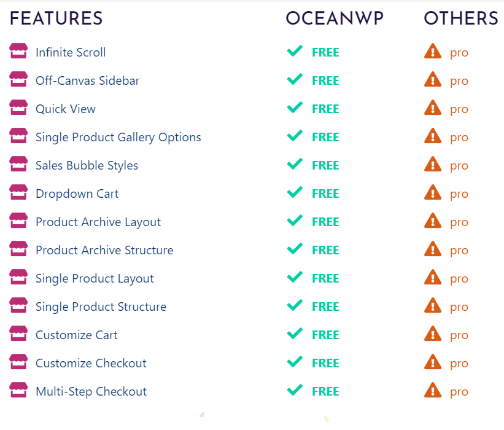Click the OTHERS column heading
The width and height of the screenshot is (504, 430).
[x=461, y=18]
